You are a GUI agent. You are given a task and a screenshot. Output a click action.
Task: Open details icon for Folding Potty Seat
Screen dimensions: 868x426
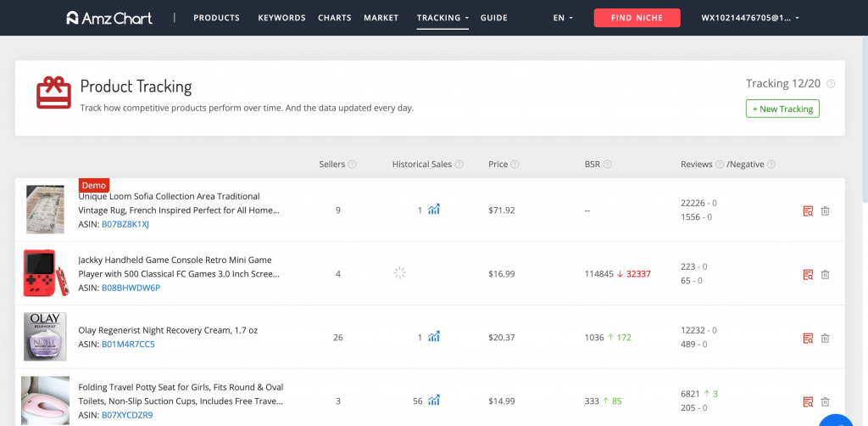(808, 401)
